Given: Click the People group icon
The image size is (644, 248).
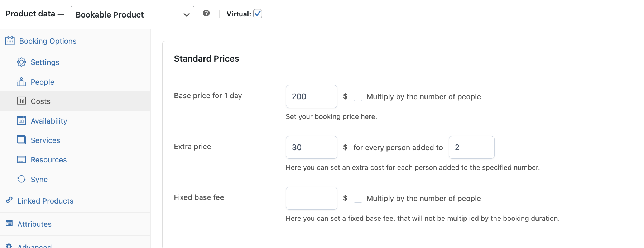Looking at the screenshot, I should point(21,82).
